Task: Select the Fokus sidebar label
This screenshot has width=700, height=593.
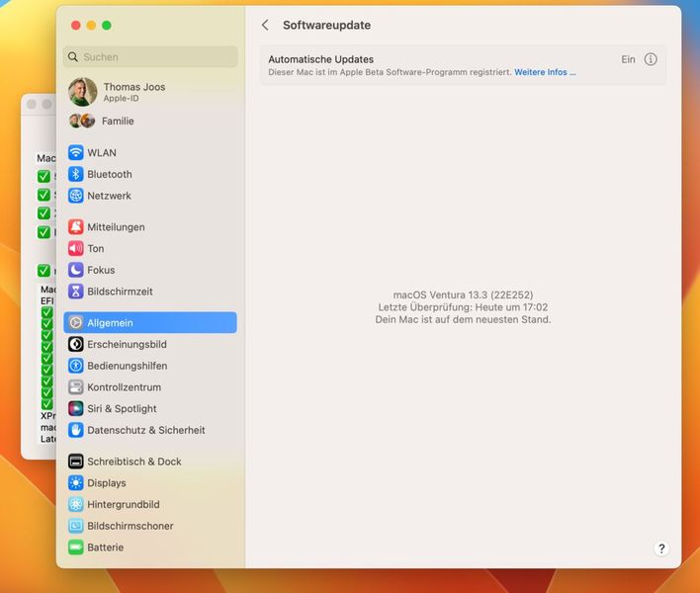Action: 101,270
